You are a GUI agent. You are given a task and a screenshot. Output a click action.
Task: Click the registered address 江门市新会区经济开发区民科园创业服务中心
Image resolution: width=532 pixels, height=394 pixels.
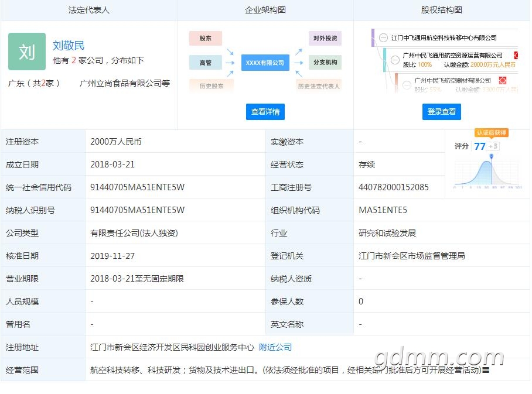point(172,347)
